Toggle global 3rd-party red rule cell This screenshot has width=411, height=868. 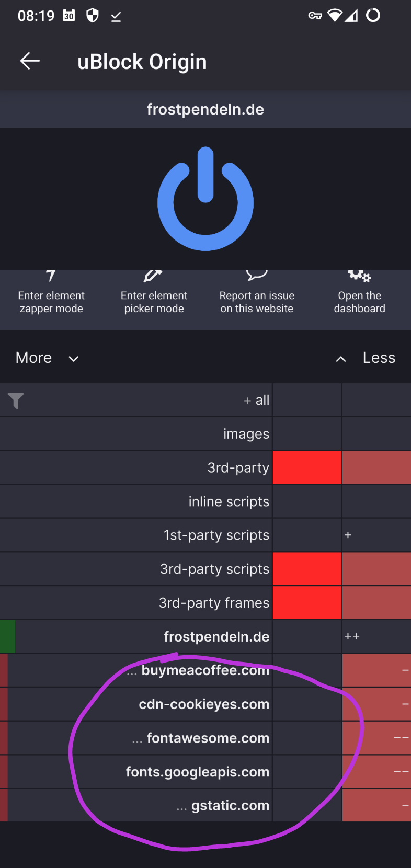(x=307, y=467)
